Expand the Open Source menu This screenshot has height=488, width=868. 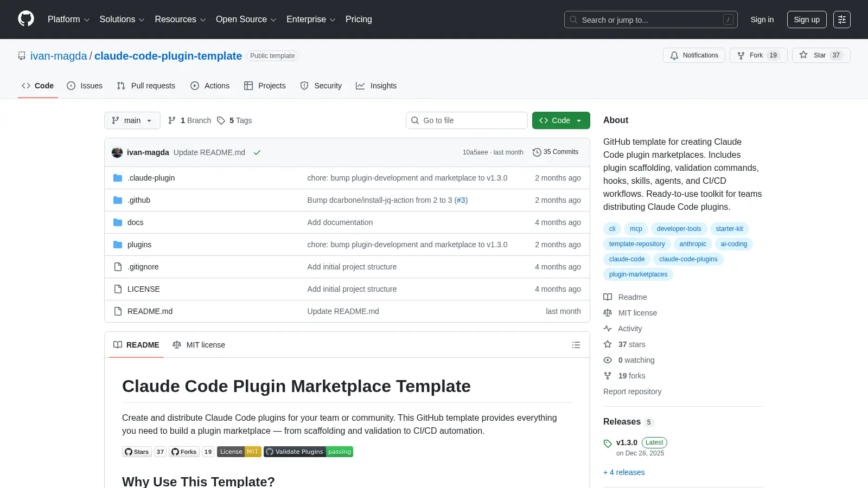point(246,20)
